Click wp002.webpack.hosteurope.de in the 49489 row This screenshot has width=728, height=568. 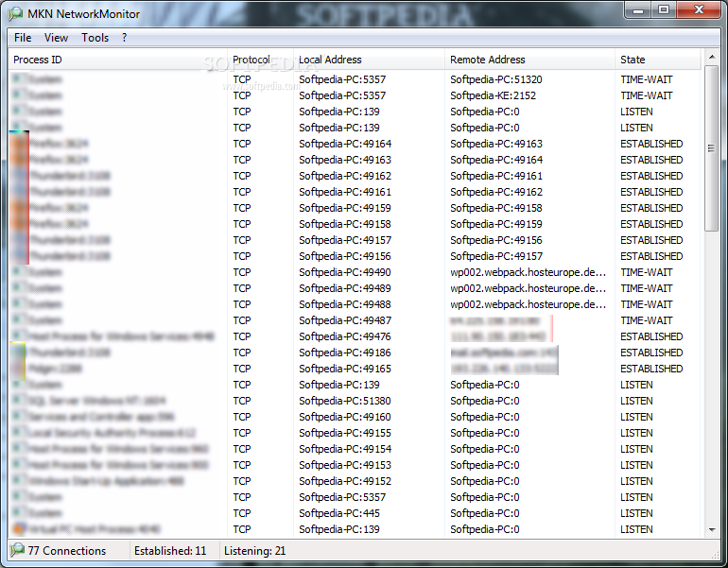coord(529,288)
